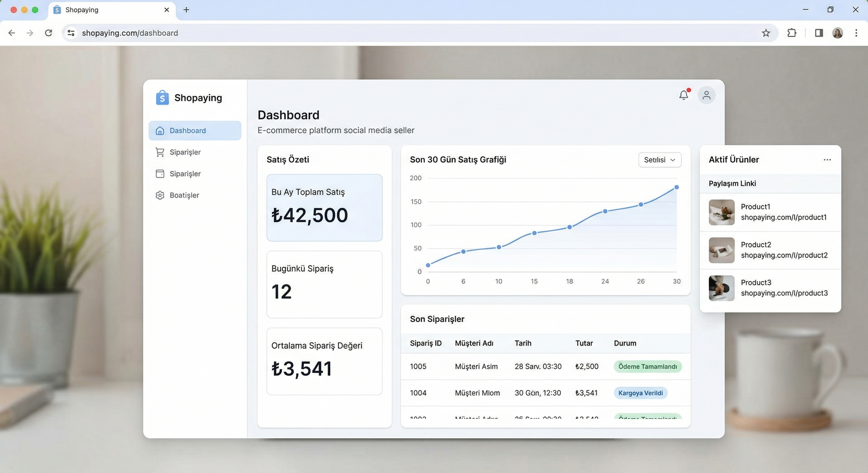Click the settings gear icon beside Boatişler
The image size is (868, 473).
pos(160,195)
